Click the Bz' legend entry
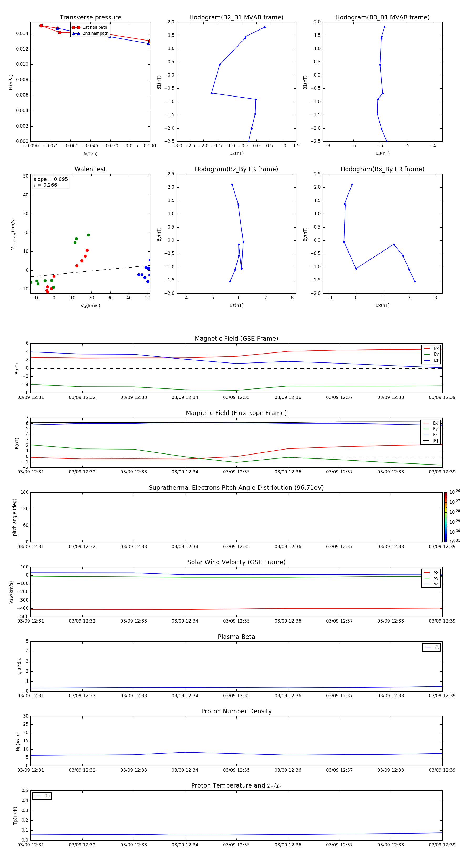The width and height of the screenshot is (473, 868). (431, 435)
